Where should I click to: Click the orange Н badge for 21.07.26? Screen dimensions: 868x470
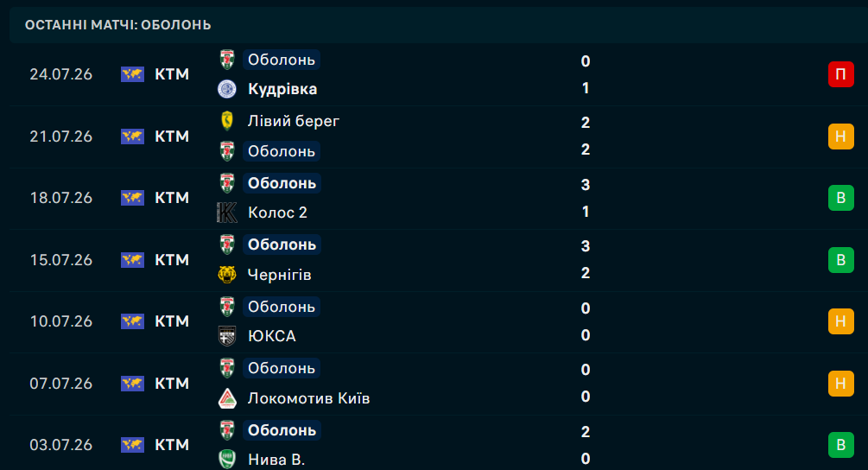841,137
